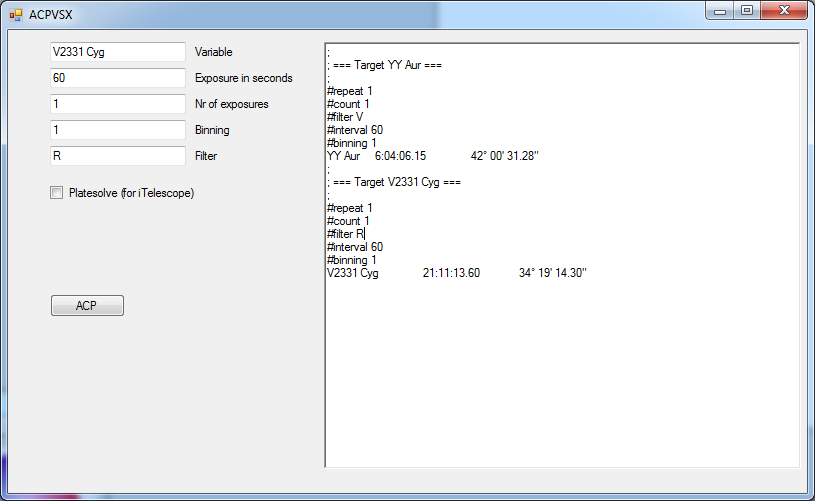Viewport: 815px width, 501px height.
Task: Click the 'Variable' label
Action: tap(214, 52)
